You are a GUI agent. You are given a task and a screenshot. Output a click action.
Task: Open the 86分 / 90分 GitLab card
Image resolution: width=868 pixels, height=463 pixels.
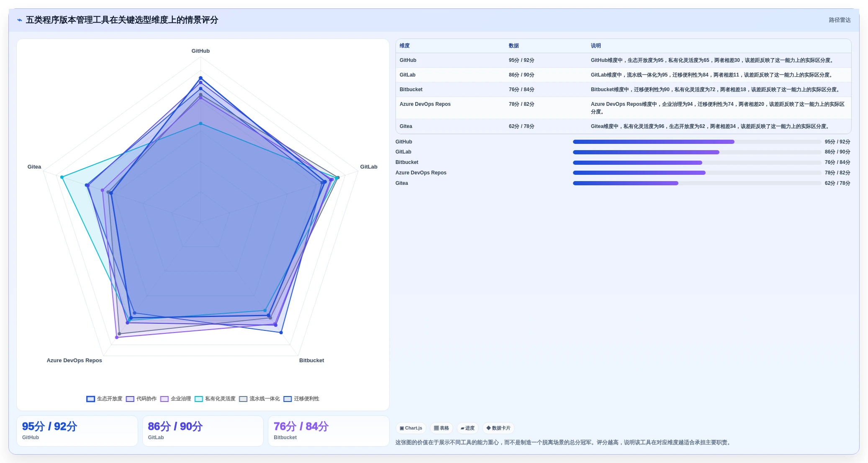(203, 431)
